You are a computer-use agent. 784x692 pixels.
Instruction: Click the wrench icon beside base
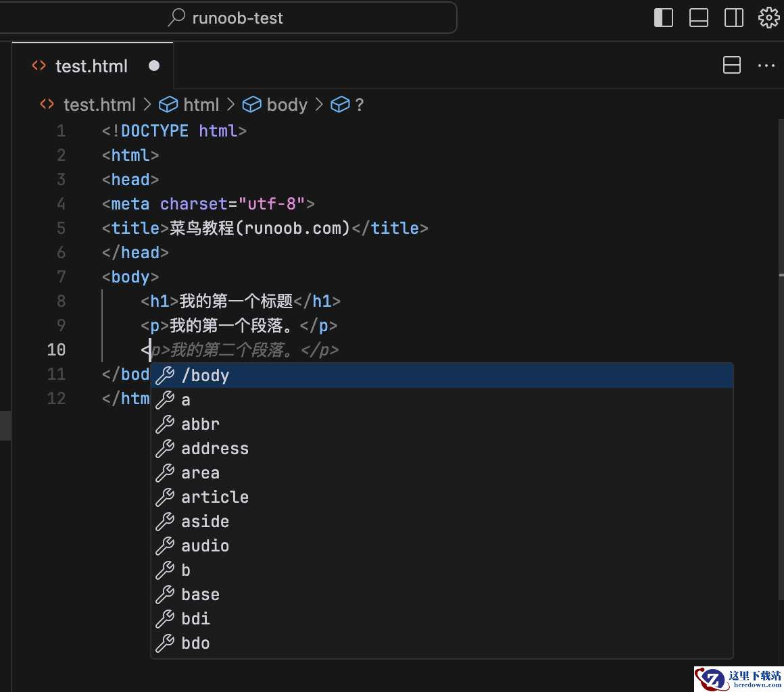point(165,595)
